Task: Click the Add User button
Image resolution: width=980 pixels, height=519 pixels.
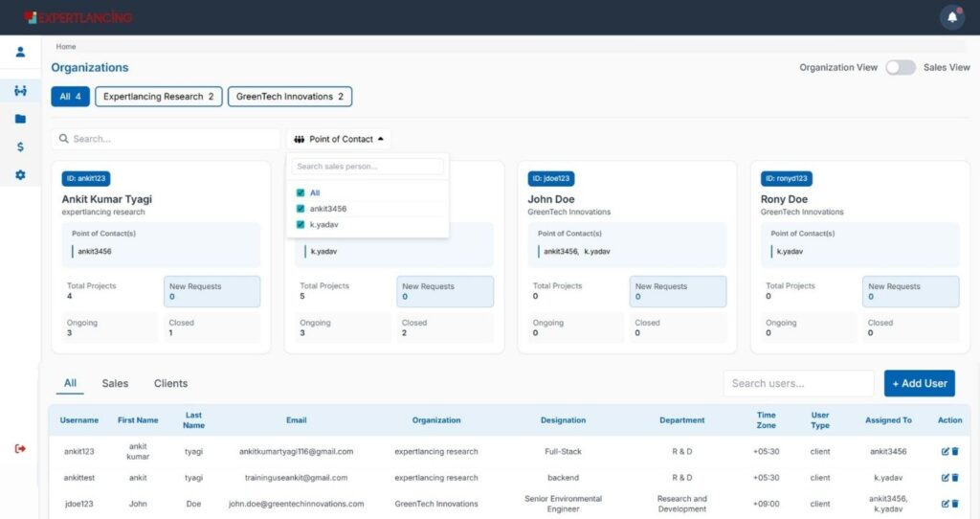Action: click(920, 383)
